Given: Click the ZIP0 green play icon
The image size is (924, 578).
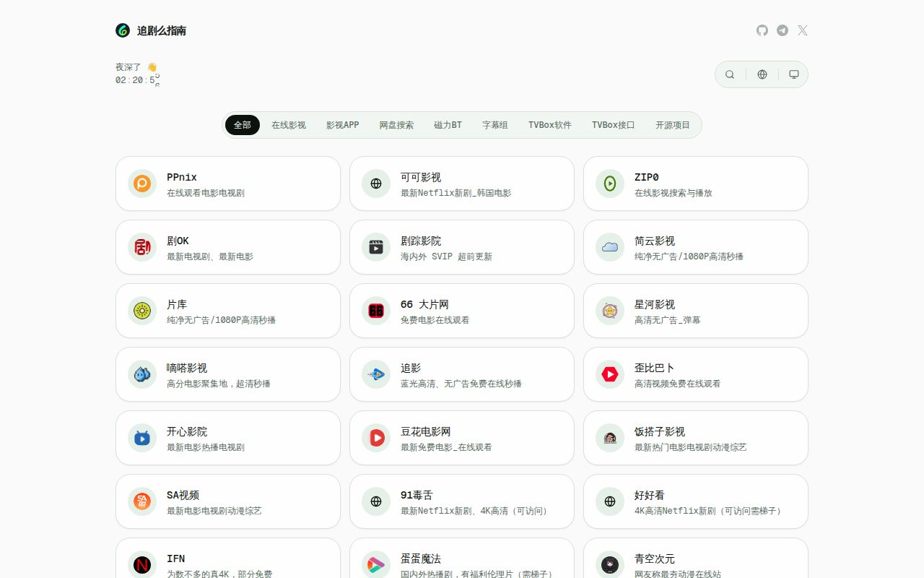Looking at the screenshot, I should pyautogui.click(x=610, y=184).
